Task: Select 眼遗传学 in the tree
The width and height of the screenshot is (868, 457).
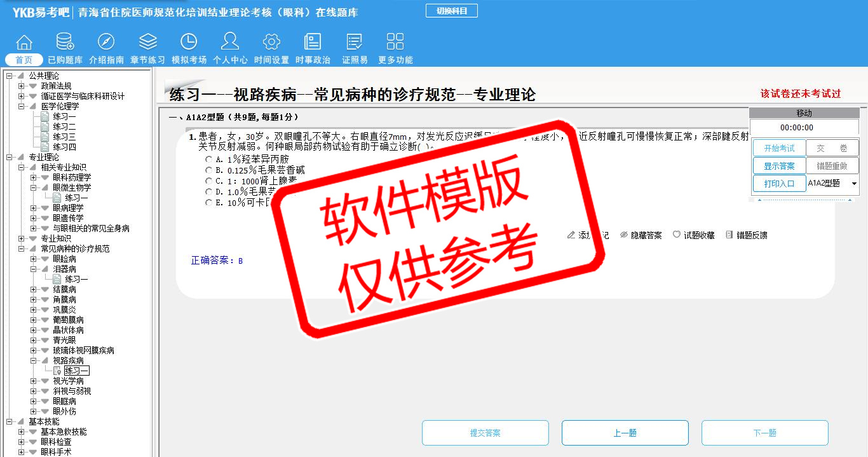Action: tap(69, 219)
